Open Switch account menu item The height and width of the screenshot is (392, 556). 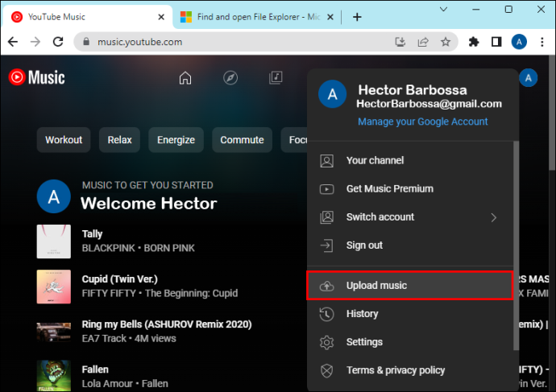[410, 217]
